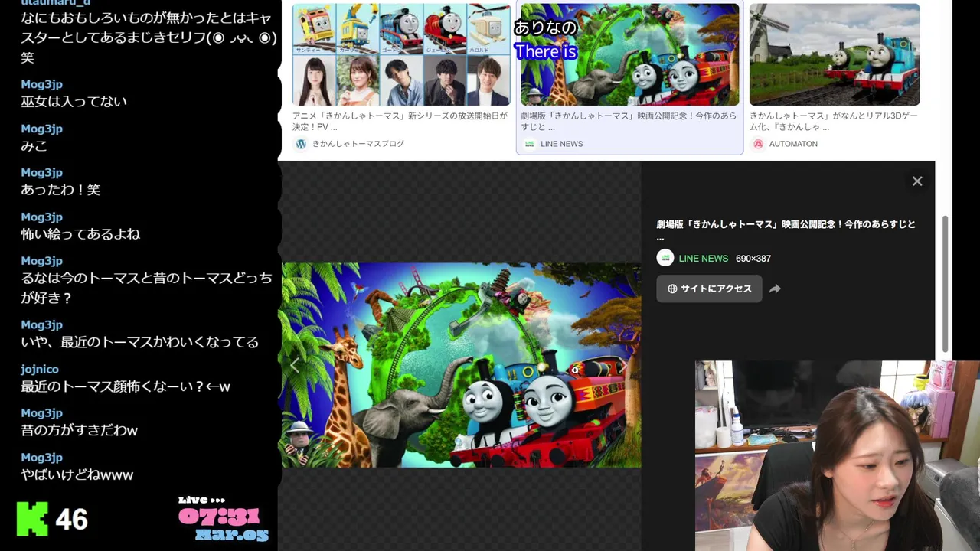The width and height of the screenshot is (980, 551).
Task: Click the きかんしゃトーマスブログ source label
Action: pyautogui.click(x=358, y=144)
